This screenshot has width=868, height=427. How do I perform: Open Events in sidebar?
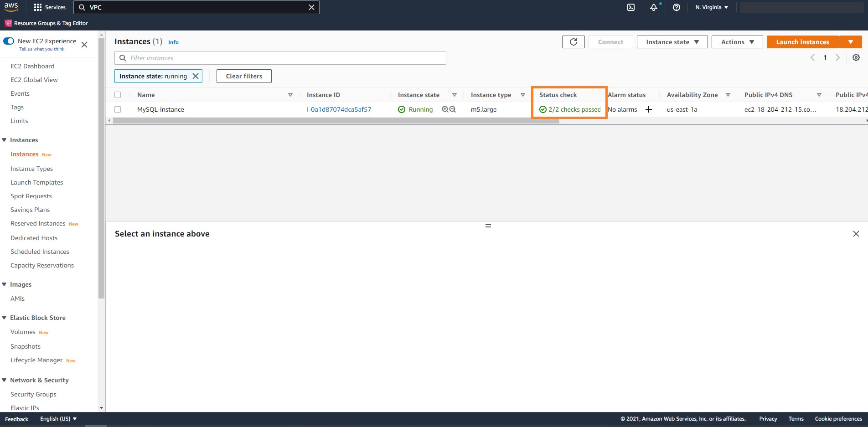click(x=20, y=93)
